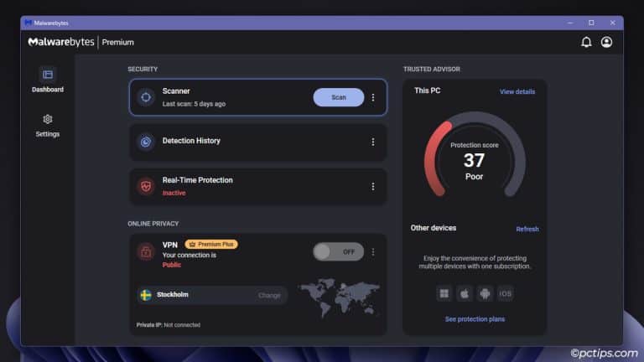
Task: Open VPN three-dot options menu
Action: tap(373, 251)
